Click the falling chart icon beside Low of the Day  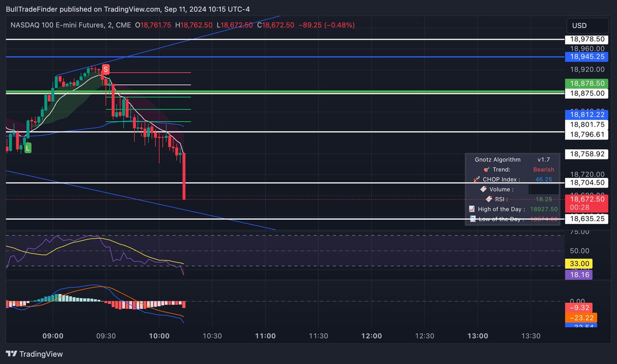pyautogui.click(x=473, y=219)
